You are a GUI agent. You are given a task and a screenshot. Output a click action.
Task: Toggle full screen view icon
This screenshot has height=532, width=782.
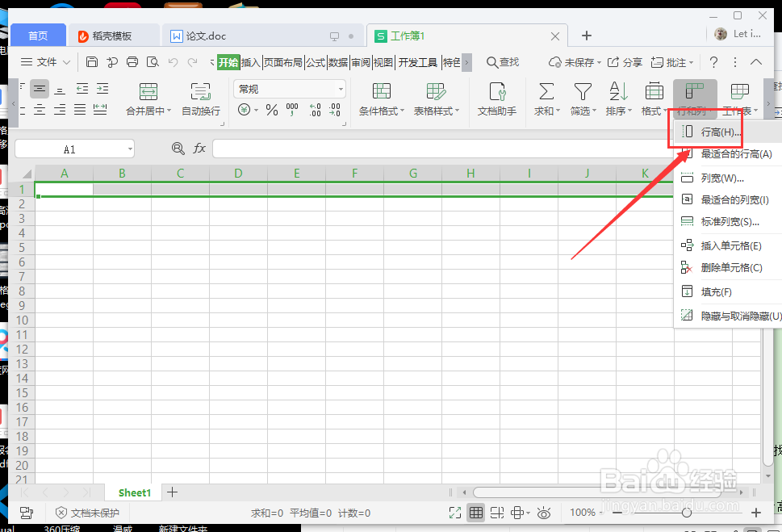tap(455, 513)
